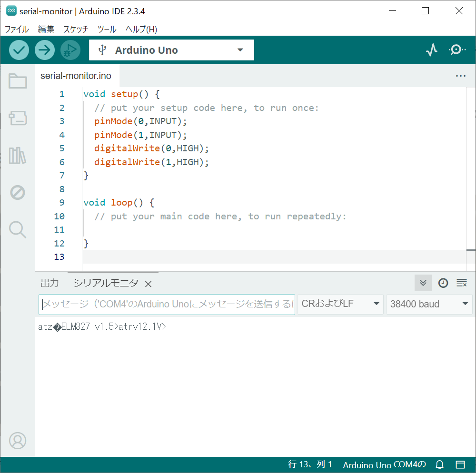Click the setup code comment on line 2
Image resolution: width=476 pixels, height=473 pixels.
207,108
